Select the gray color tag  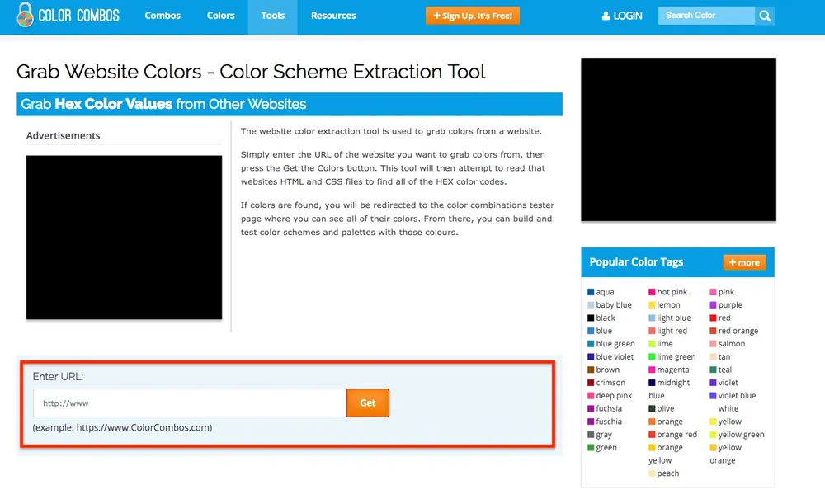point(600,435)
